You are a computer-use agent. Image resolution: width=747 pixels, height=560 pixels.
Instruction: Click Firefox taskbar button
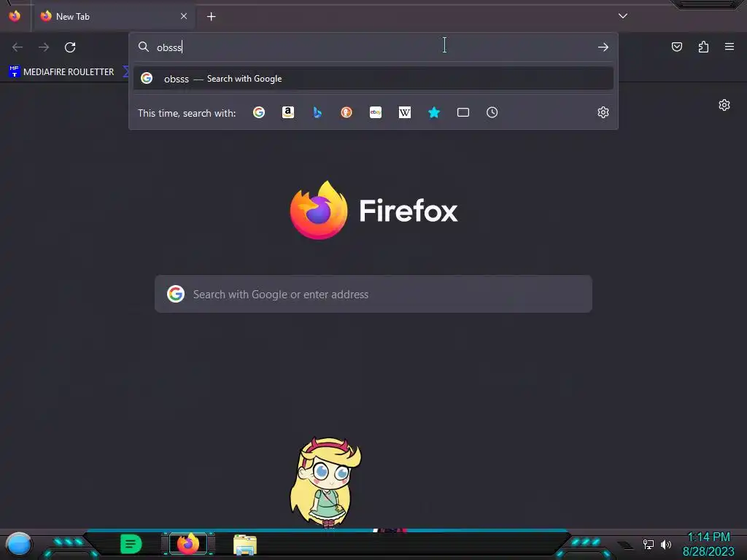pyautogui.click(x=188, y=544)
